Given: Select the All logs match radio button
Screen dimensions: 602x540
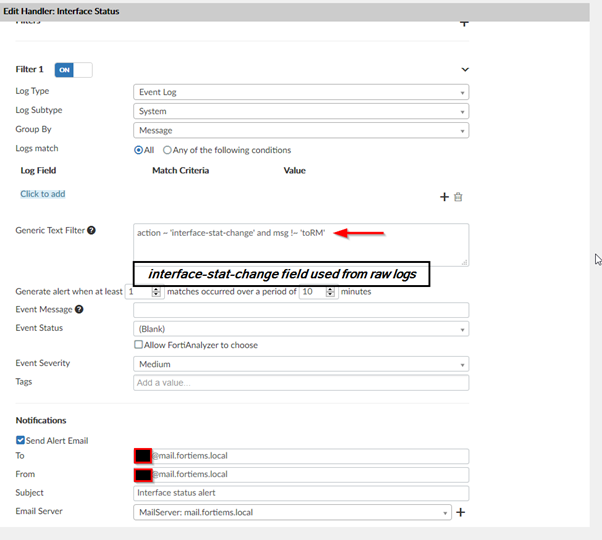Looking at the screenshot, I should 139,150.
